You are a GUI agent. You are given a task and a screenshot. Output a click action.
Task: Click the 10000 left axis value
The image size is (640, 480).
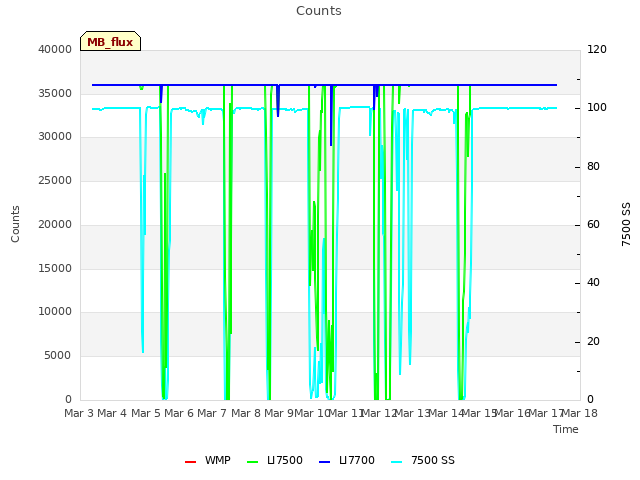click(x=55, y=311)
